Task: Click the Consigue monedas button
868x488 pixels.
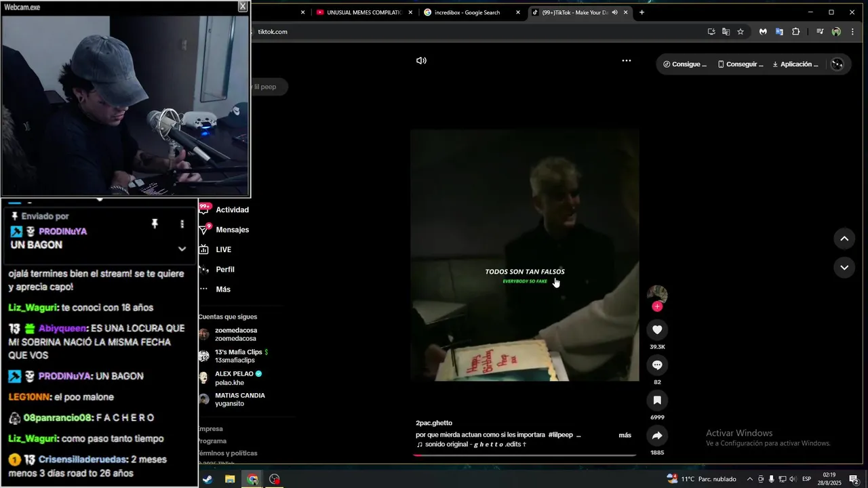Action: click(685, 64)
